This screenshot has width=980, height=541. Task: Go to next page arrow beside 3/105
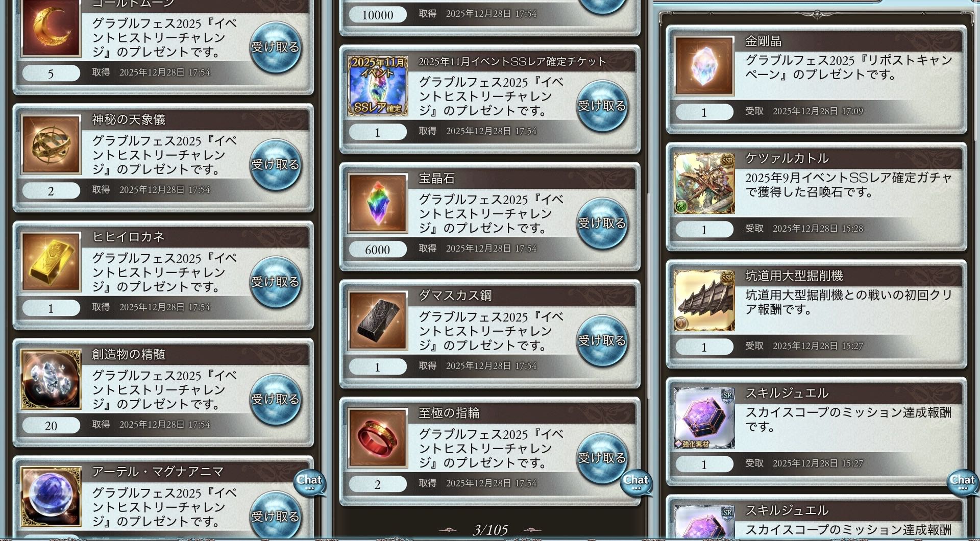(531, 530)
